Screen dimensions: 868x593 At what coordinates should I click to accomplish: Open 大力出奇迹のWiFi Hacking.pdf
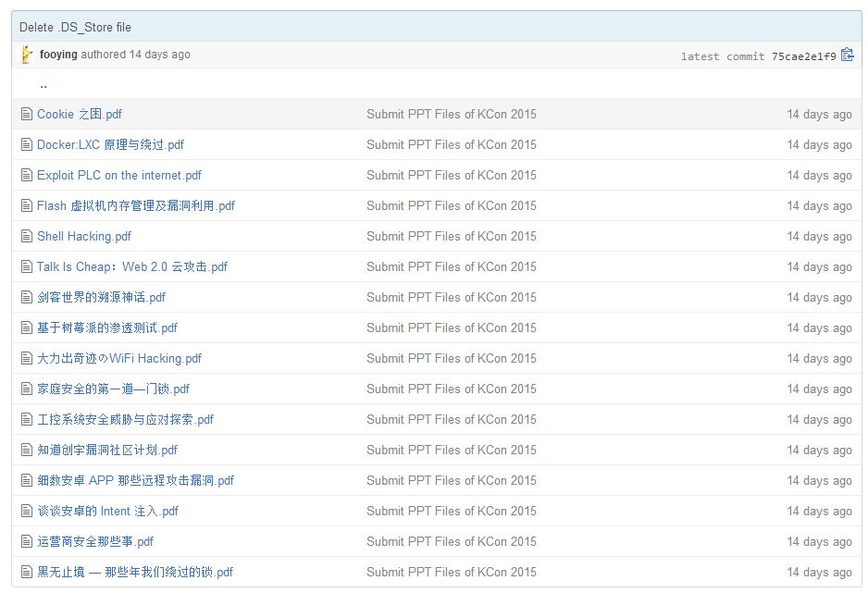[119, 358]
